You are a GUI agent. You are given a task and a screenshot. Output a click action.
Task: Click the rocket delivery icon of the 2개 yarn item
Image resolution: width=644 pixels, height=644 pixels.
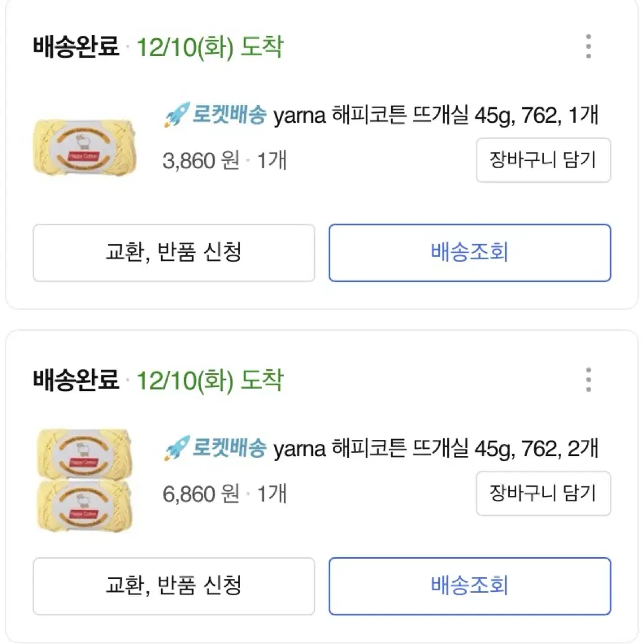click(177, 448)
